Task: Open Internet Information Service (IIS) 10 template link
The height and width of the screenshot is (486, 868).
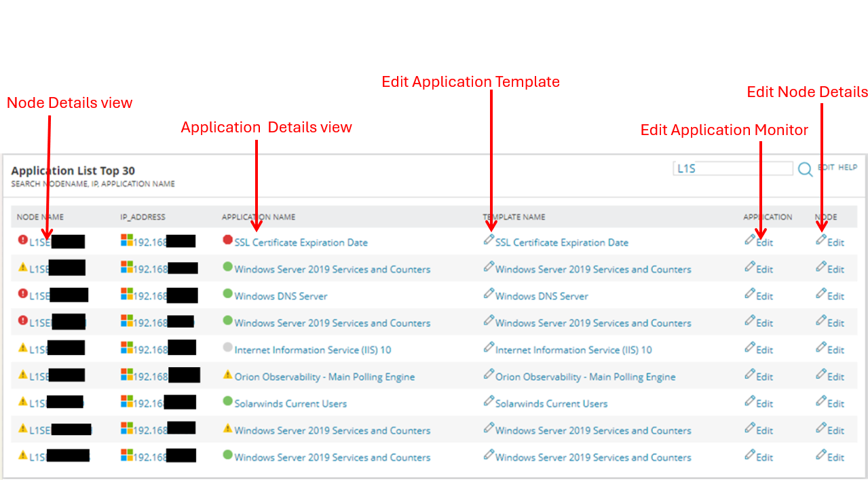Action: click(573, 350)
